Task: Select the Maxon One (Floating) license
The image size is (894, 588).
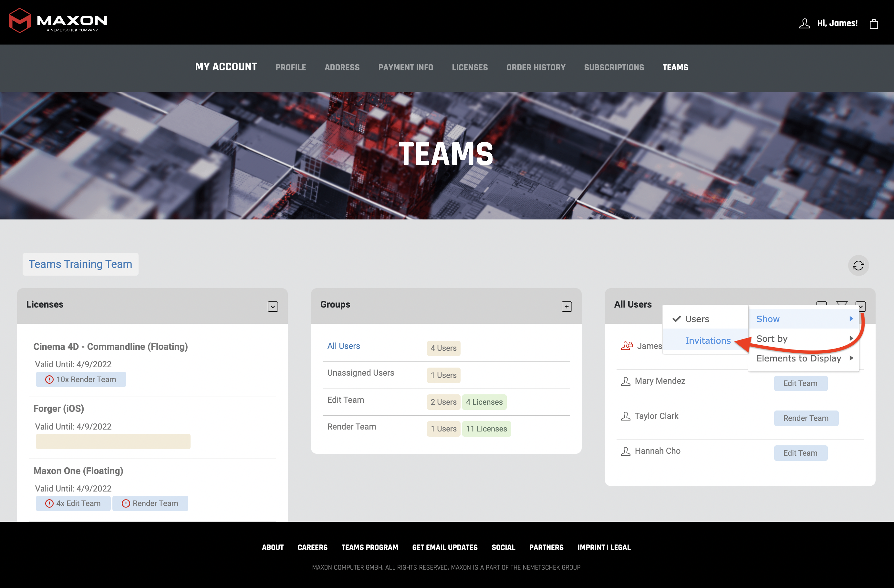Action: [x=78, y=471]
